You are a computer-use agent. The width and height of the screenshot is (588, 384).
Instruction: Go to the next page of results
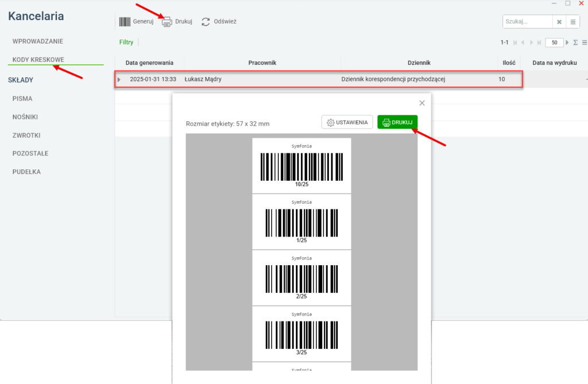[531, 42]
